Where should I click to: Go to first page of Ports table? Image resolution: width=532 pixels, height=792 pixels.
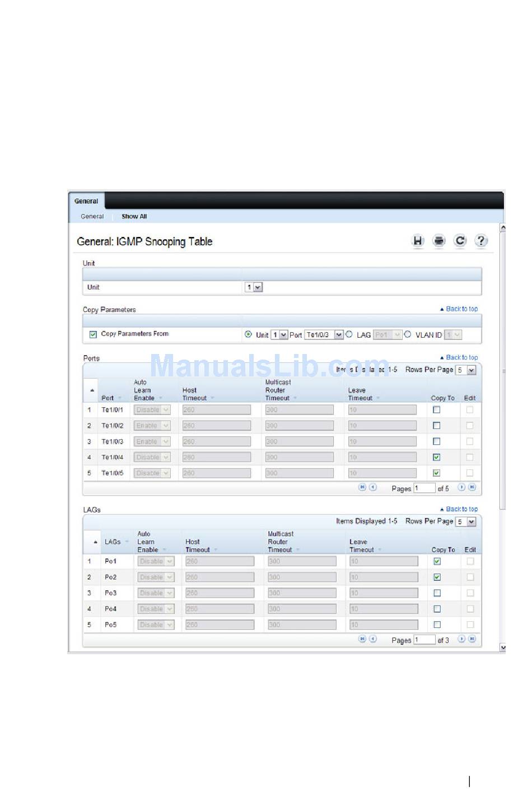point(362,487)
